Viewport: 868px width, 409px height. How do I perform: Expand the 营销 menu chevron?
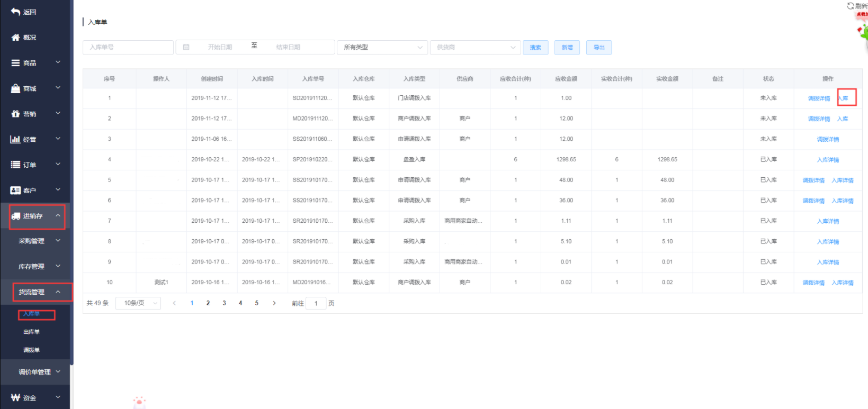click(x=58, y=113)
